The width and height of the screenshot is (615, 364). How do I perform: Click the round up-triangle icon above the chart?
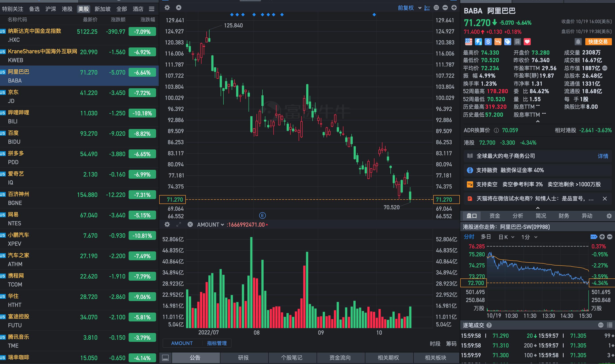pos(179,8)
